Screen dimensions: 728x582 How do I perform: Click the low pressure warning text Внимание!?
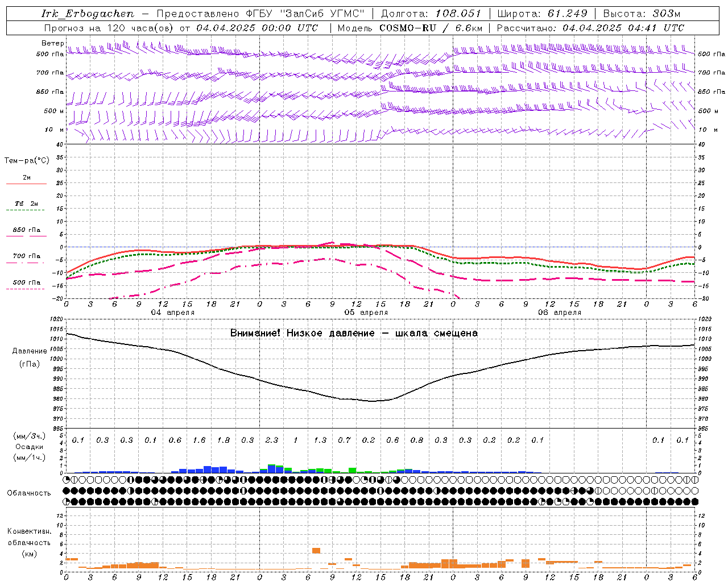coord(255,333)
